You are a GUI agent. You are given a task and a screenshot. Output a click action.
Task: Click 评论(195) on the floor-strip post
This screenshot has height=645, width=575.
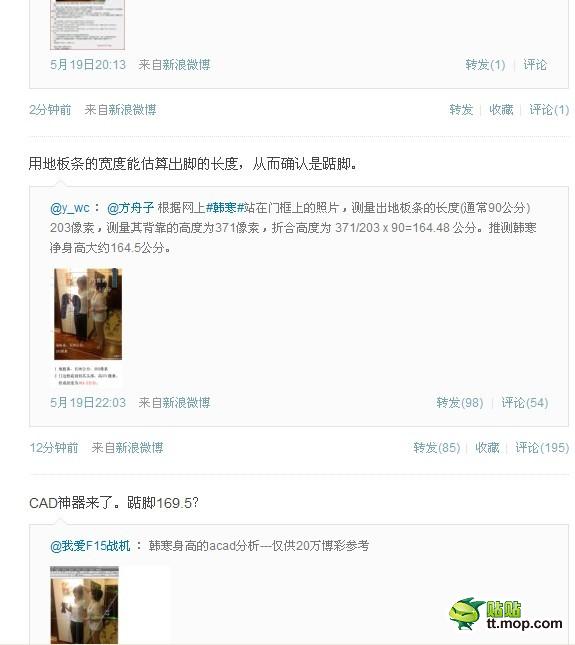click(x=542, y=448)
